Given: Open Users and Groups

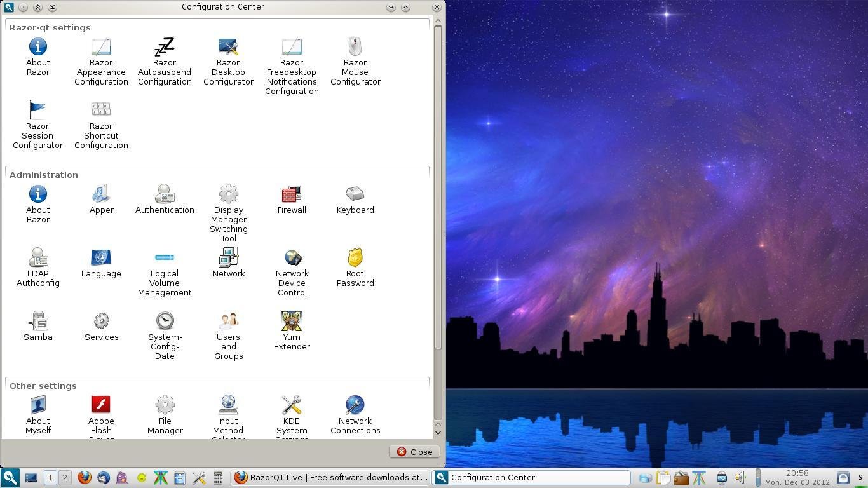Looking at the screenshot, I should coord(228,336).
